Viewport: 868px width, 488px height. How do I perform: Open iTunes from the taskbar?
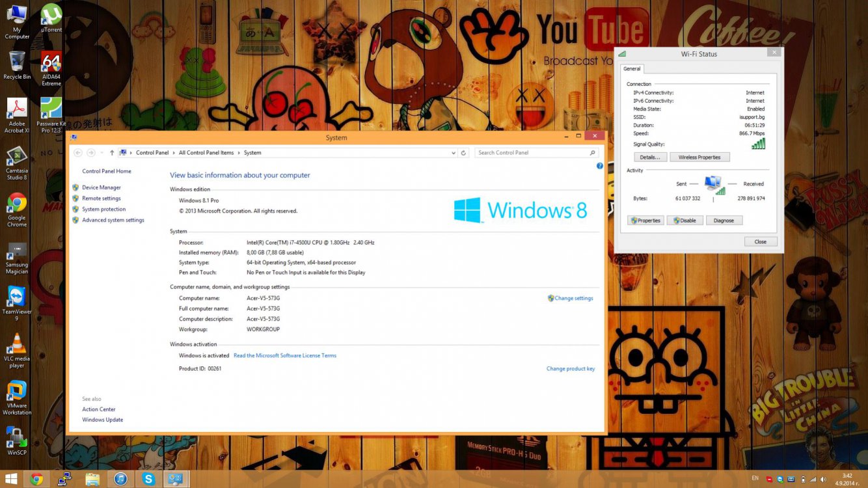[120, 479]
